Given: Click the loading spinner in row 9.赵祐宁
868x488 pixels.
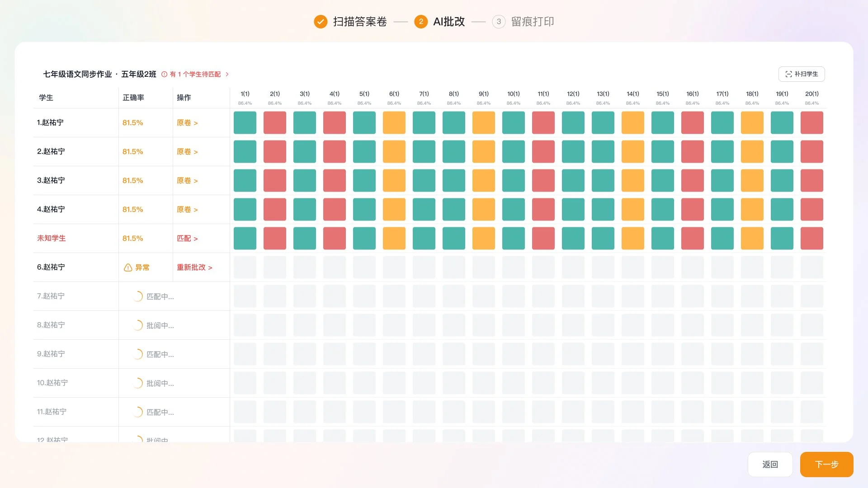Looking at the screenshot, I should [137, 354].
